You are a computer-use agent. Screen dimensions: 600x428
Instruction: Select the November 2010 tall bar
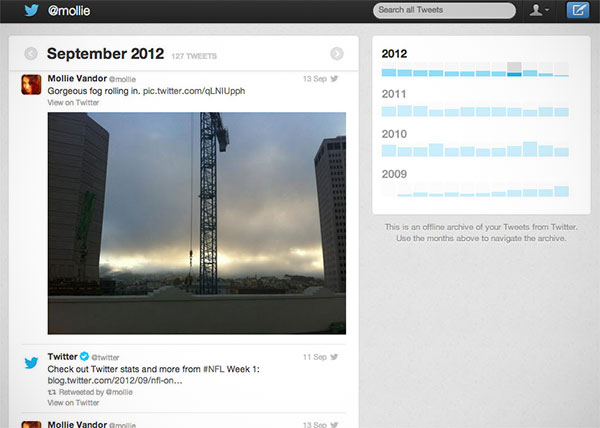pos(546,150)
